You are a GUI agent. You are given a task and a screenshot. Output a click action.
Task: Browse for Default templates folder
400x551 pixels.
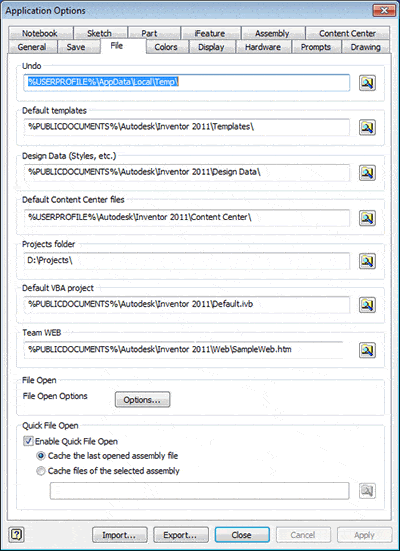[367, 127]
